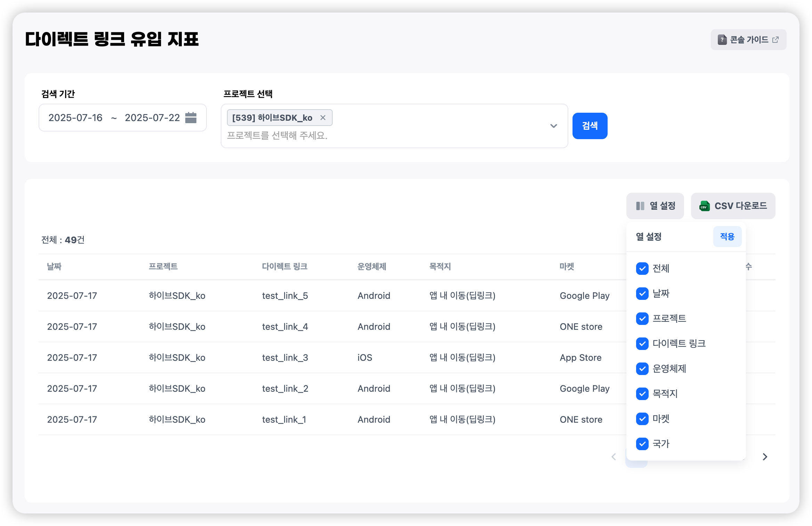This screenshot has width=812, height=526.
Task: Click the 2025-07-16 start date field
Action: [75, 118]
